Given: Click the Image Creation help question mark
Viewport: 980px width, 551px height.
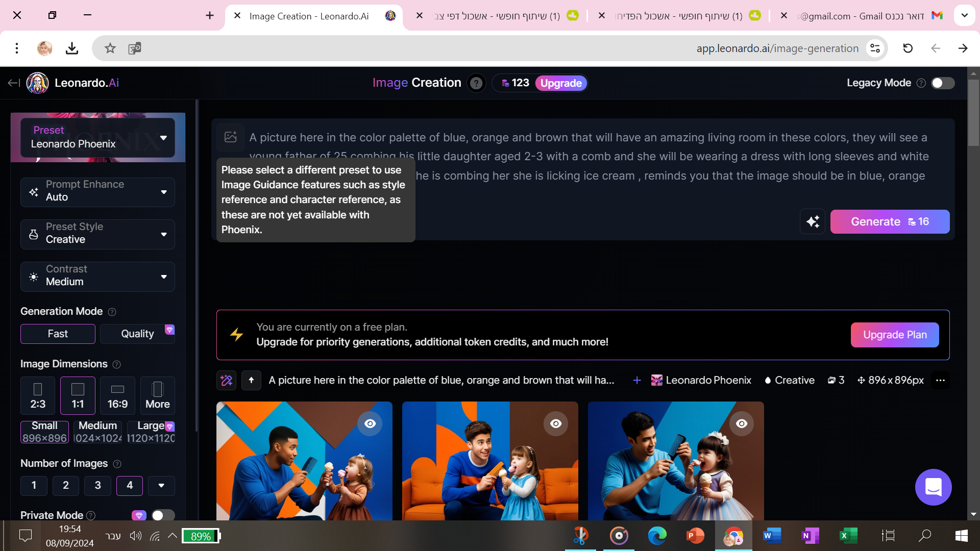Looking at the screenshot, I should pos(476,83).
